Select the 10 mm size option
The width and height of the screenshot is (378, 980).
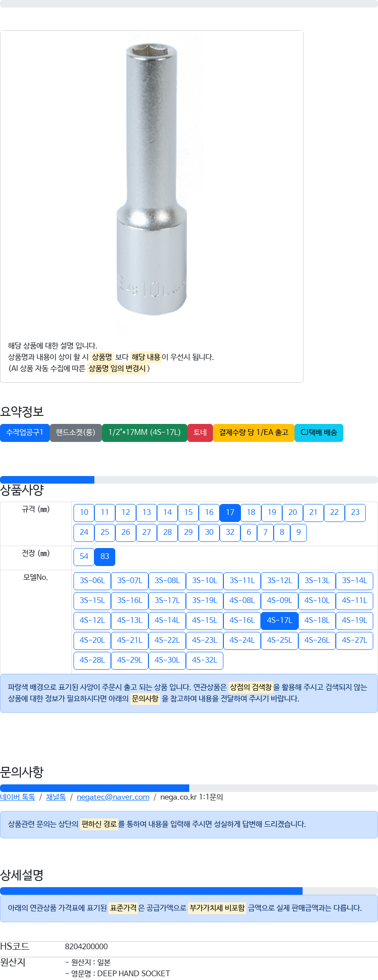[84, 512]
